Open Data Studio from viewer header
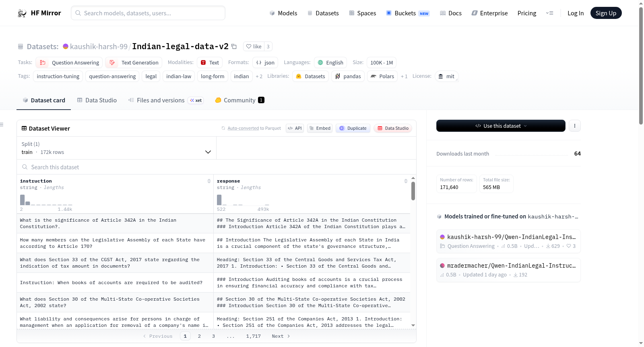The image size is (644, 347). (393, 128)
